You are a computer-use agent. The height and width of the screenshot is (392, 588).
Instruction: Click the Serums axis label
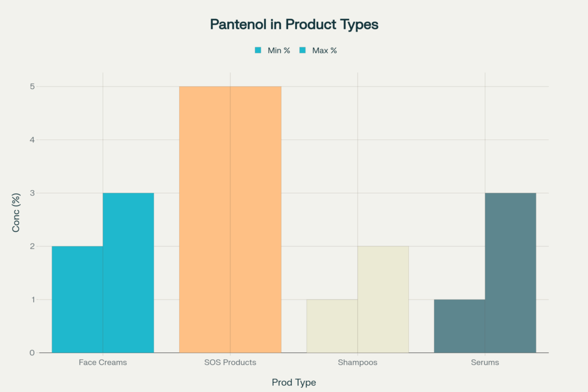[485, 363]
